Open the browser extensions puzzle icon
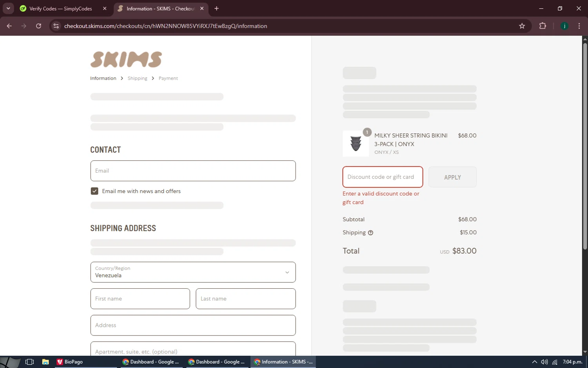The height and width of the screenshot is (368, 588). click(x=543, y=26)
